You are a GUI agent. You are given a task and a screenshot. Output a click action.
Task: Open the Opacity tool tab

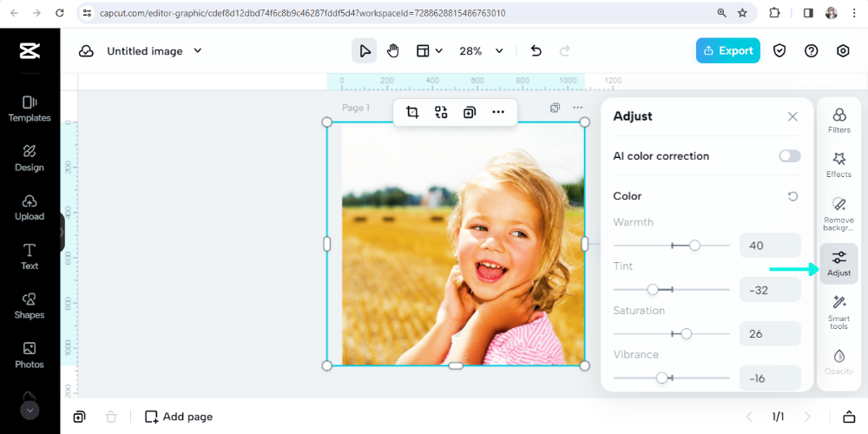(x=839, y=361)
